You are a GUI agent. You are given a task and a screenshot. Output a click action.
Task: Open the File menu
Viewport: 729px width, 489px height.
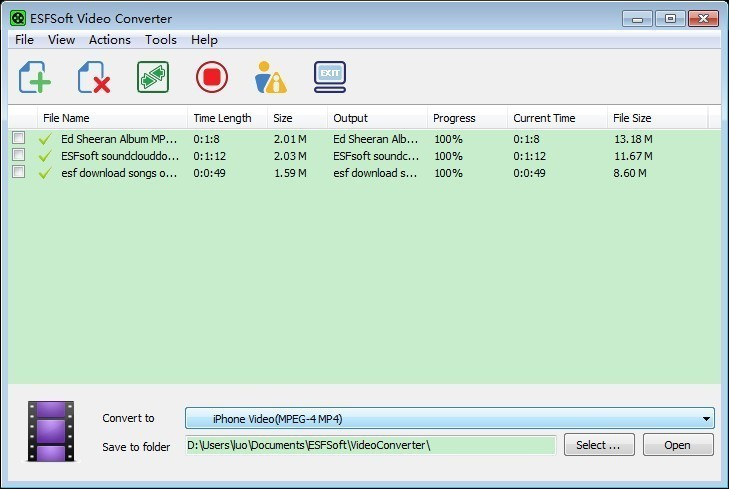point(24,40)
